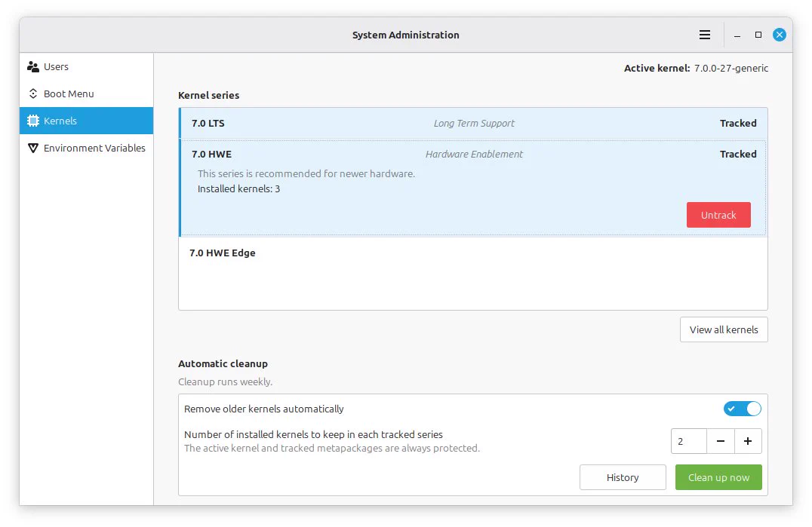
Task: Click the Cleanup runs weekly text
Action: click(x=226, y=381)
